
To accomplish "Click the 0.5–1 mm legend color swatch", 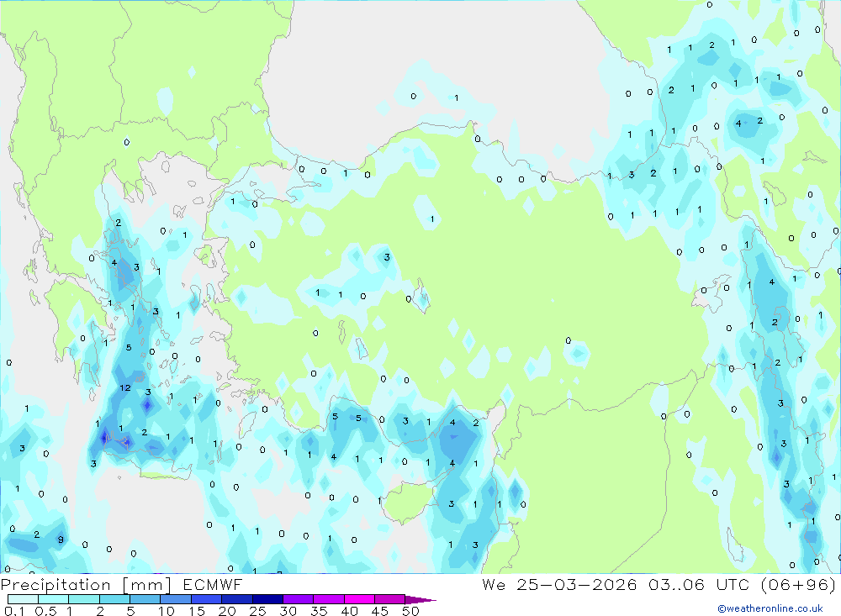I will pyautogui.click(x=54, y=599).
